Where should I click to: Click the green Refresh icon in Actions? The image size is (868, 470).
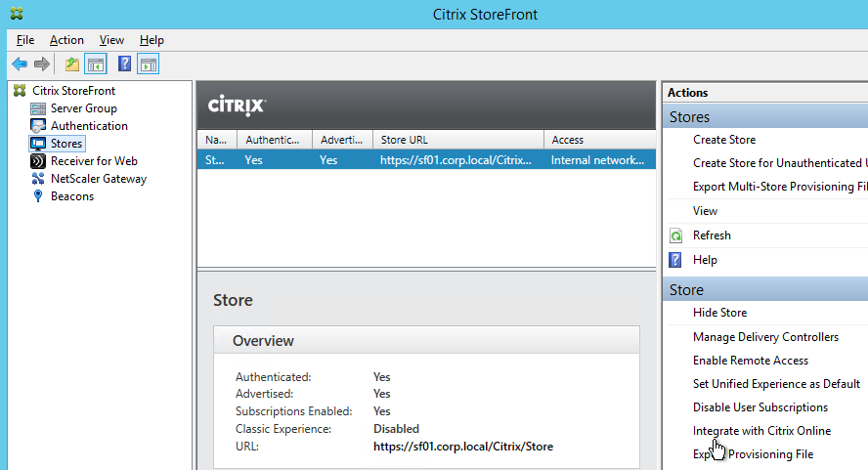pyautogui.click(x=675, y=235)
